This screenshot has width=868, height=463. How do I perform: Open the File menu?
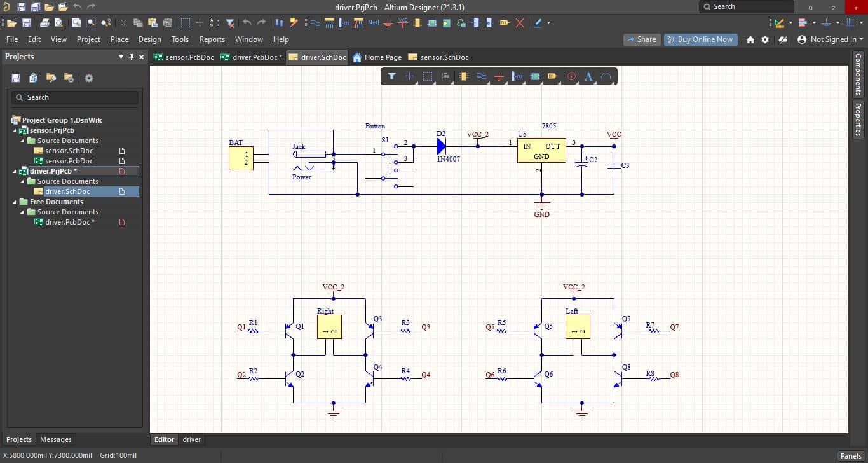click(x=12, y=39)
